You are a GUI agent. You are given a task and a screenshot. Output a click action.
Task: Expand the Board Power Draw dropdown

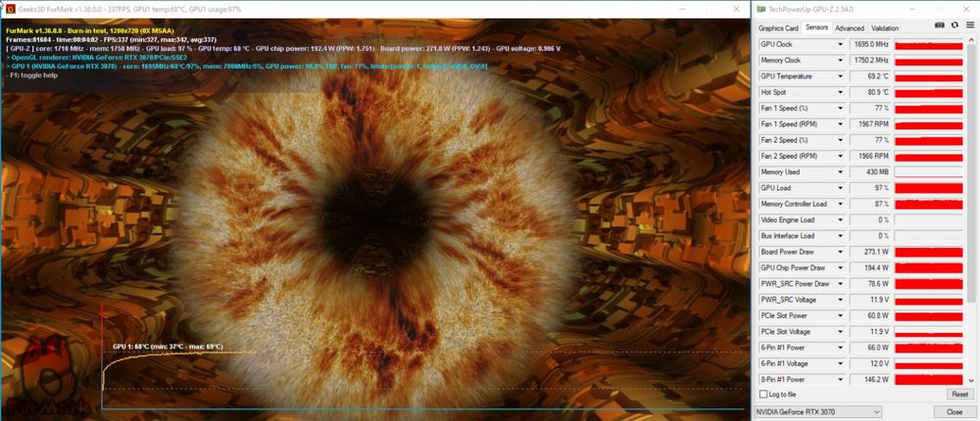pos(841,252)
